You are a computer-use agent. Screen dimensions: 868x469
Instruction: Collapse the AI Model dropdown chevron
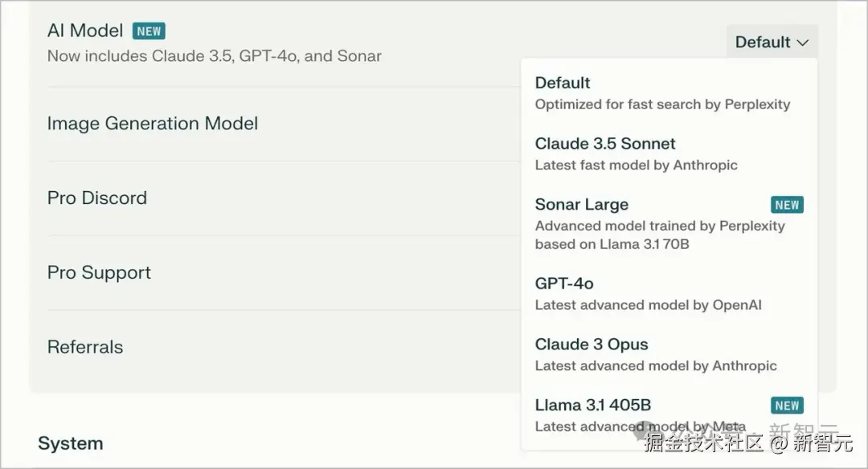coord(802,43)
